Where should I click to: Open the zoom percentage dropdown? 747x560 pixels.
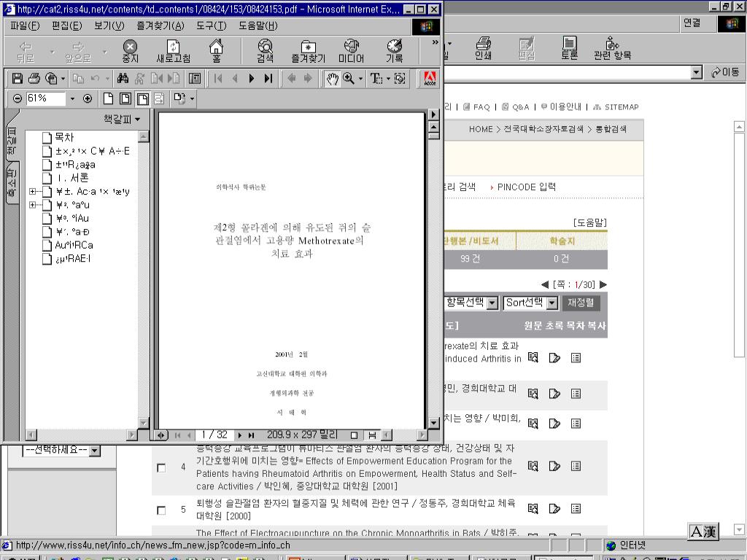72,98
